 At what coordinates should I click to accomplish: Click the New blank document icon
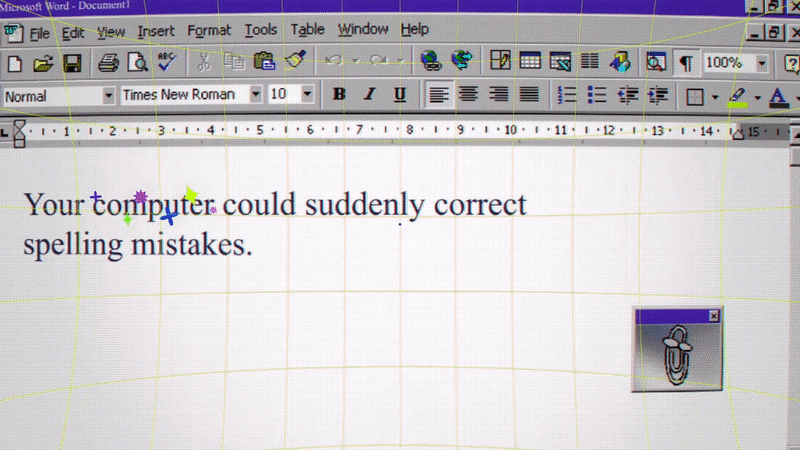[x=15, y=64]
